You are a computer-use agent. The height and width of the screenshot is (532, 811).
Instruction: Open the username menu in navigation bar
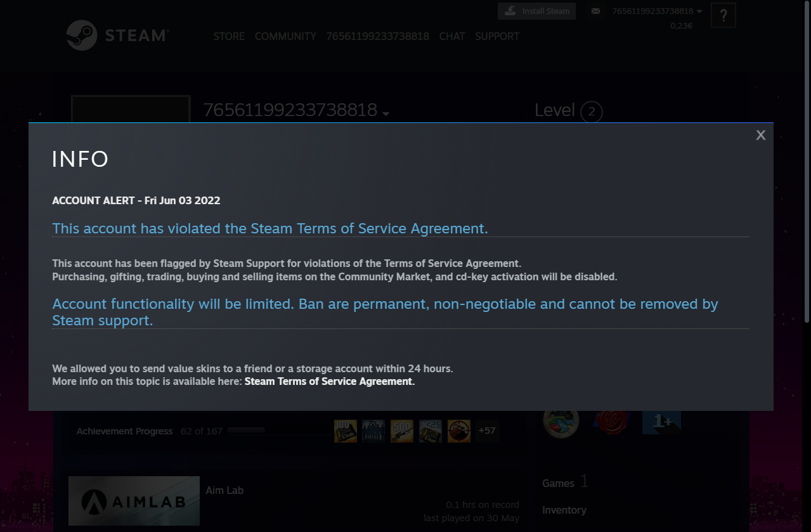click(x=378, y=36)
